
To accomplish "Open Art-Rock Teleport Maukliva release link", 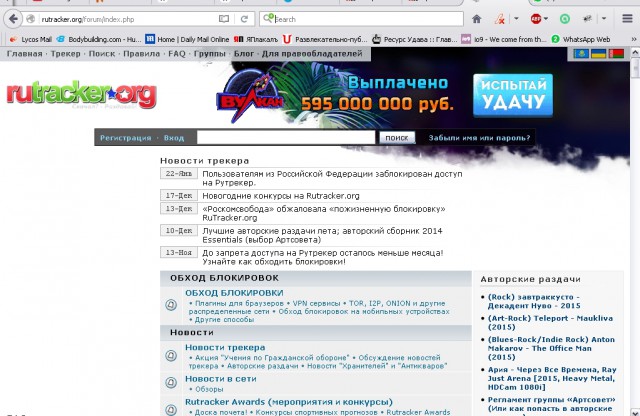I will [550, 323].
